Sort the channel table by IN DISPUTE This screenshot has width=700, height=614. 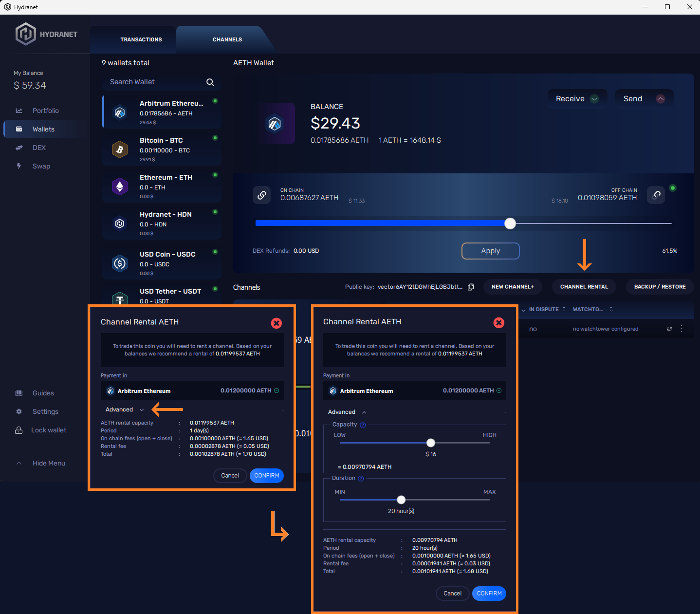coord(547,309)
